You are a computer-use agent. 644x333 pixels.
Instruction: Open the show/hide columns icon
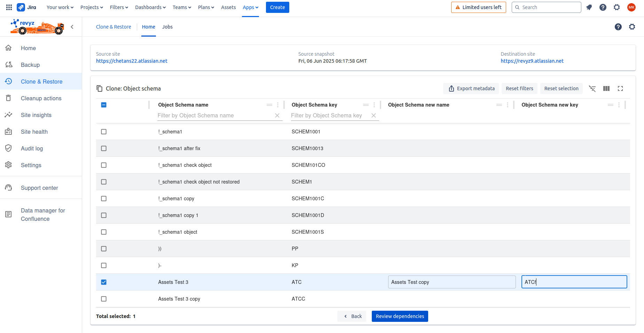[606, 88]
